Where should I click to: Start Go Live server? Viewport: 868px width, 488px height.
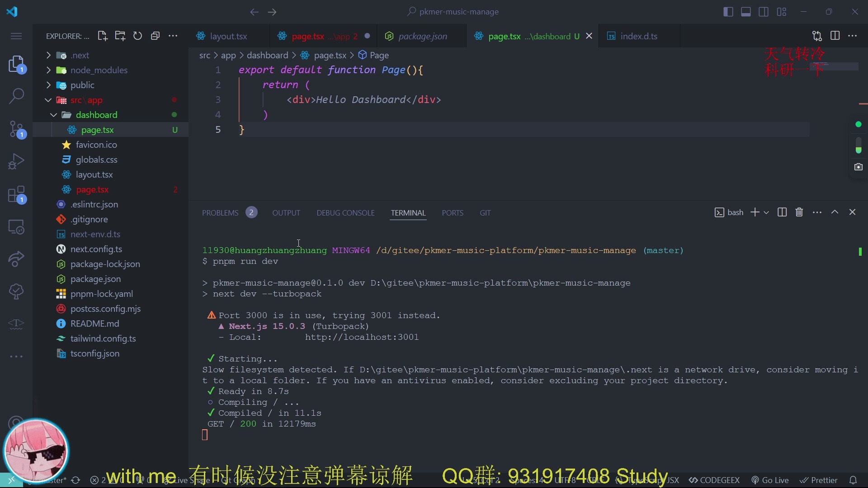(770, 480)
